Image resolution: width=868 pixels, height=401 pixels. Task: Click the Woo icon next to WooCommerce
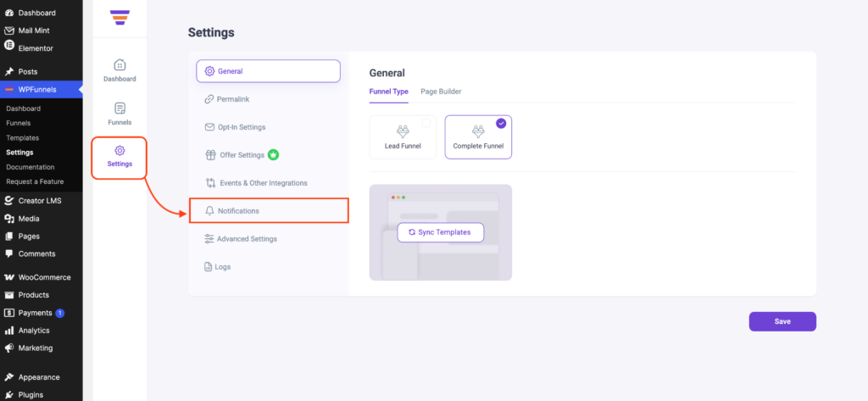8,277
